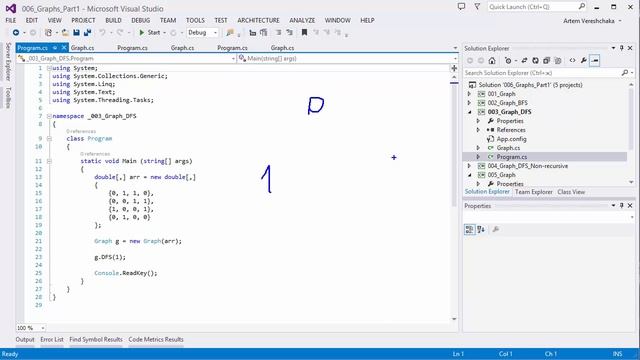Click the Navigate Backward toolbar icon
This screenshot has width=640, height=360.
pyautogui.click(x=16, y=33)
